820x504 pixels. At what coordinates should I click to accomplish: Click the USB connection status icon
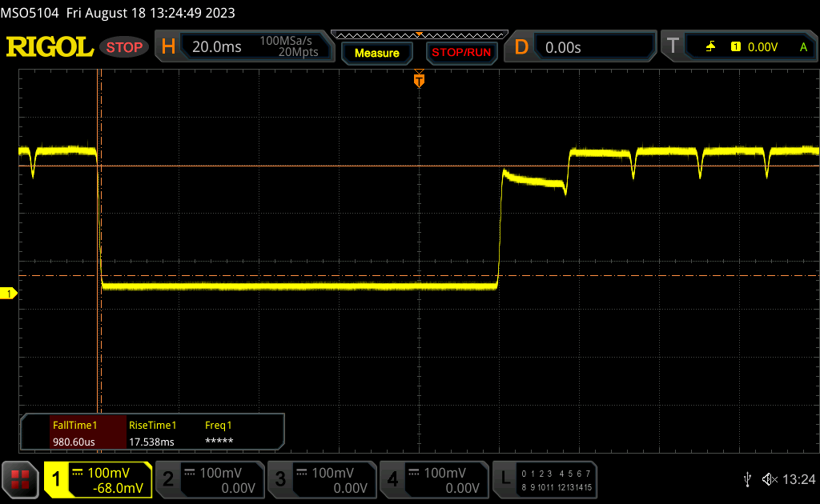click(x=746, y=479)
